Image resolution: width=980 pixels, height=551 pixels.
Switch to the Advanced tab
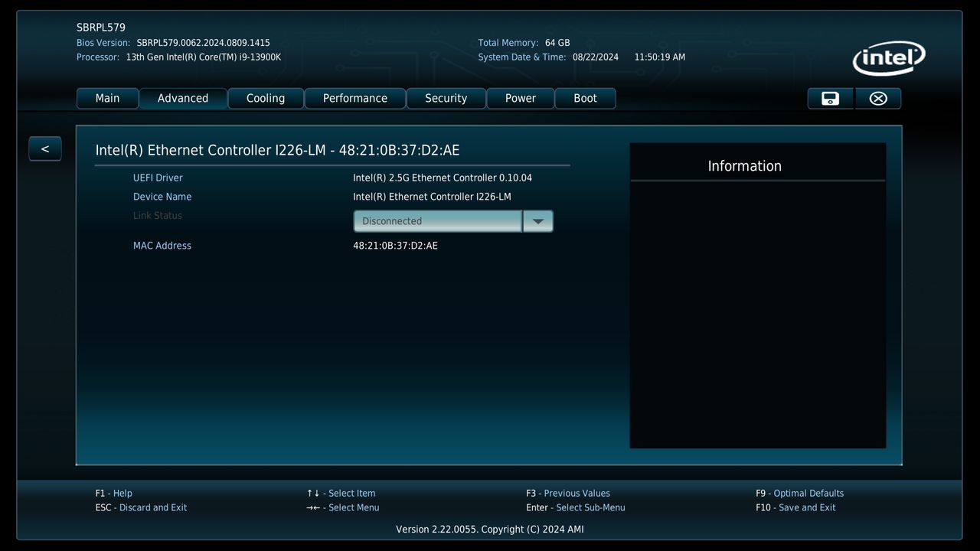[x=183, y=98]
